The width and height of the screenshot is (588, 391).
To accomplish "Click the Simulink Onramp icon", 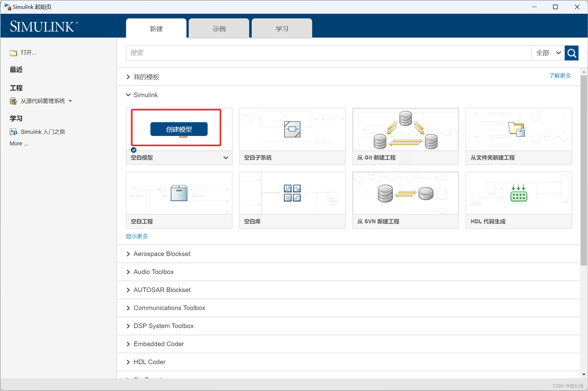I will click(x=13, y=132).
